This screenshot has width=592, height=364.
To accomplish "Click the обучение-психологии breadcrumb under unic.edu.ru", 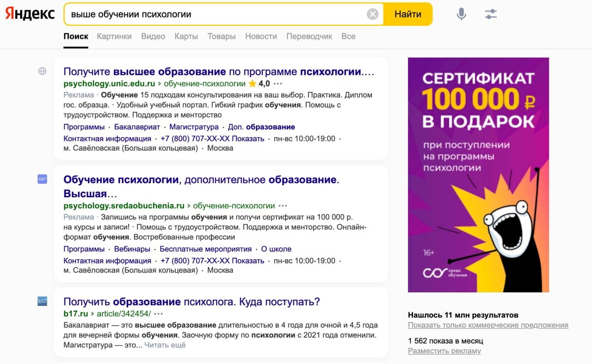I will click(x=205, y=84).
